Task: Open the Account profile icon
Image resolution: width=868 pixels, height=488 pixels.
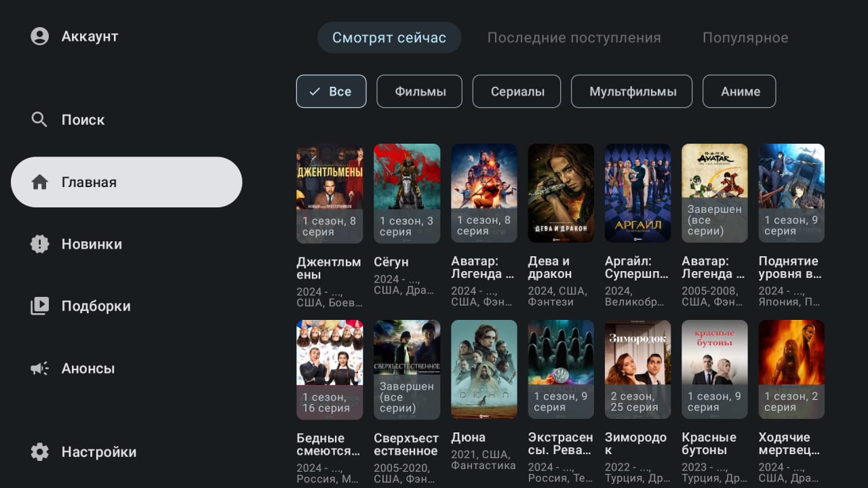Action: 40,36
